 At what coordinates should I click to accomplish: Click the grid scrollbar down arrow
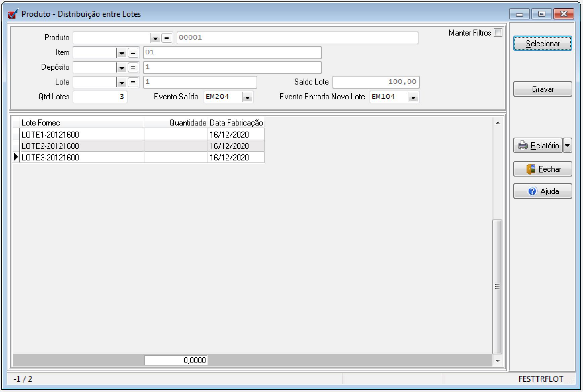(498, 361)
